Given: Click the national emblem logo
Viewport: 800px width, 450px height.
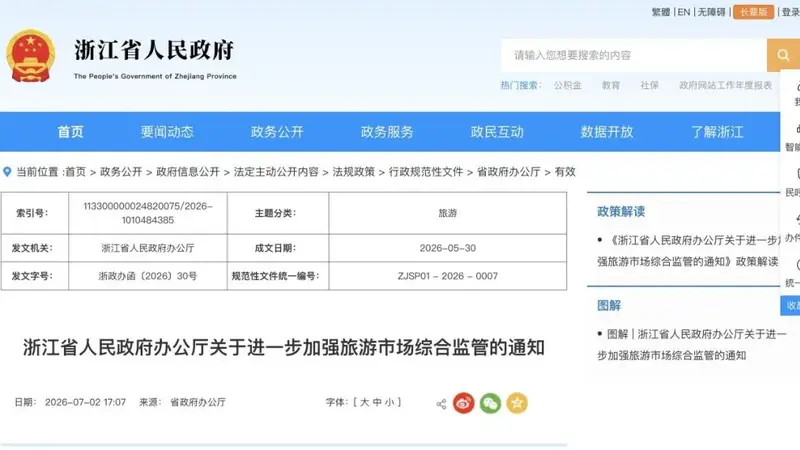Looking at the screenshot, I should 31,56.
